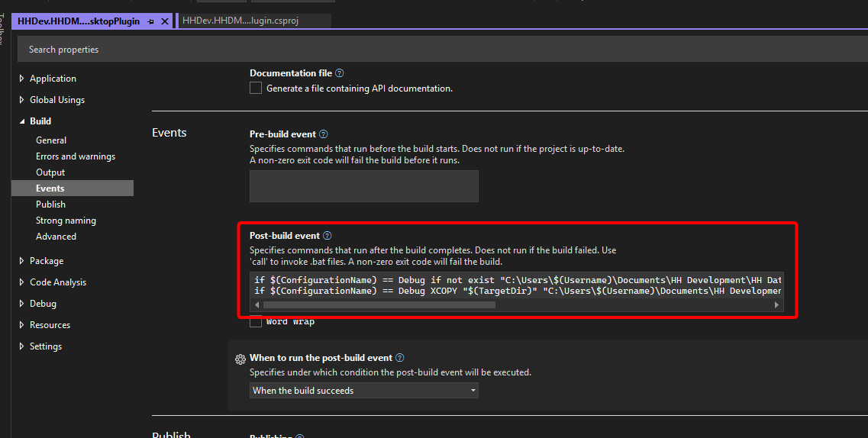Expand the Debug section
Image resolution: width=868 pixels, height=438 pixels.
point(21,304)
